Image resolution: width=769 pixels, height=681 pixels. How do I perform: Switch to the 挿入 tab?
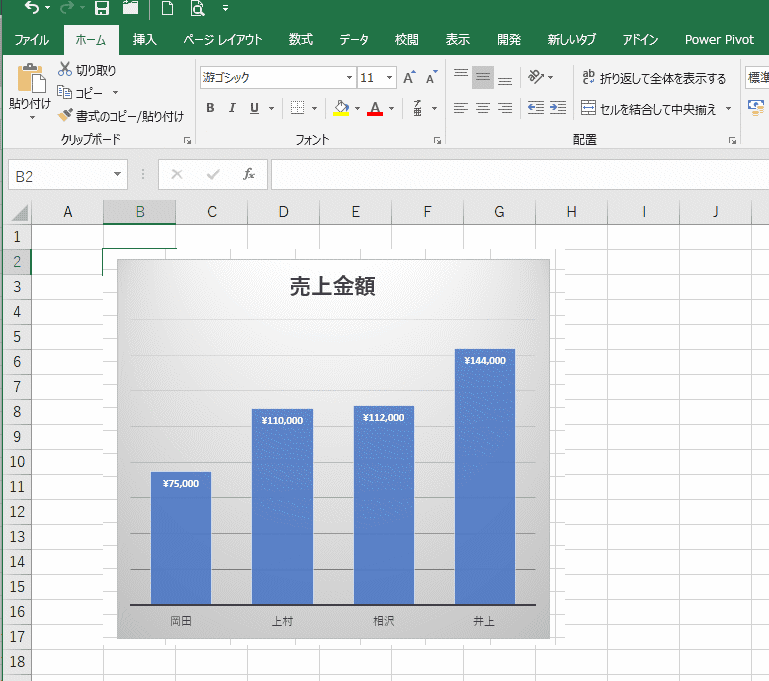point(145,40)
